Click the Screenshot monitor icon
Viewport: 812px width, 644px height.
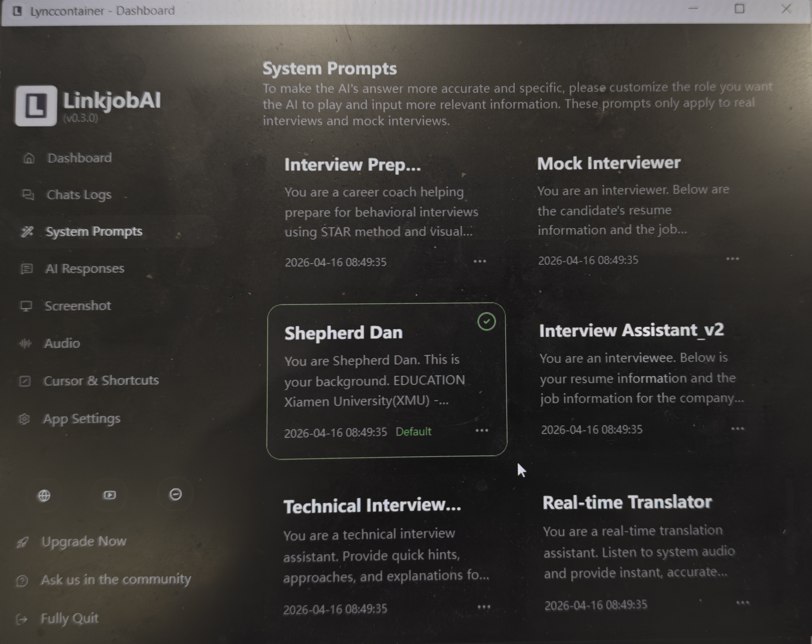tap(26, 306)
